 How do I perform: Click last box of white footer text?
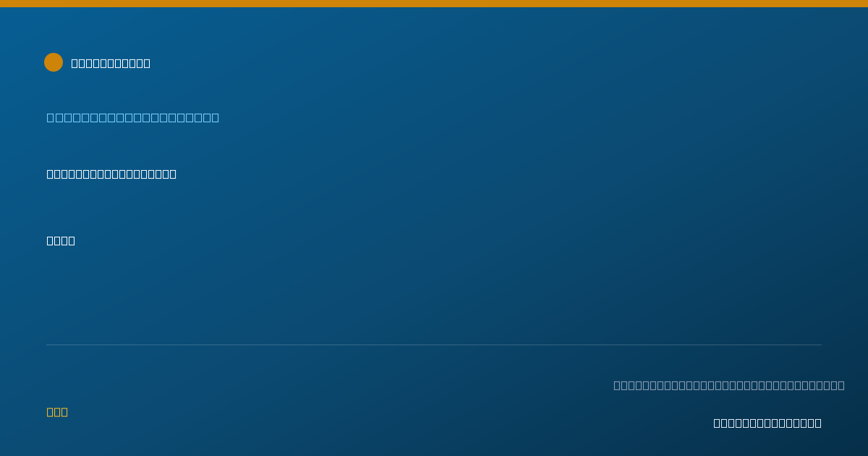pos(818,423)
